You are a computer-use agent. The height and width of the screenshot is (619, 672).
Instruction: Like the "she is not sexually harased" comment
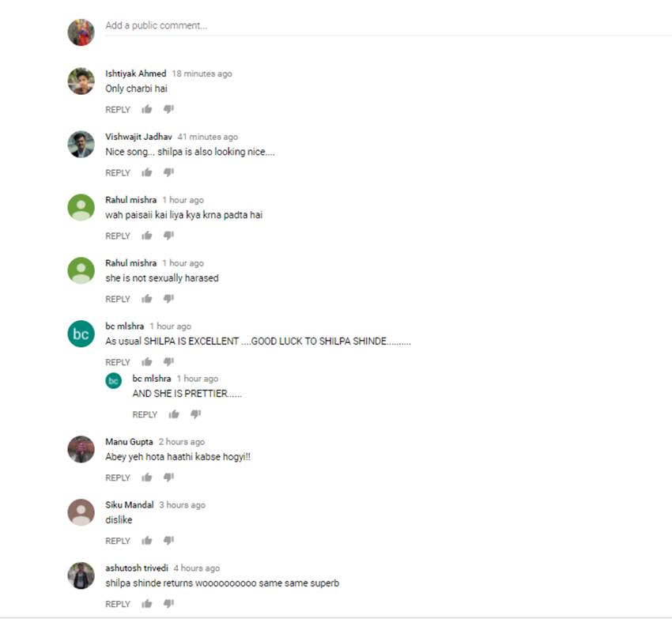pos(147,298)
